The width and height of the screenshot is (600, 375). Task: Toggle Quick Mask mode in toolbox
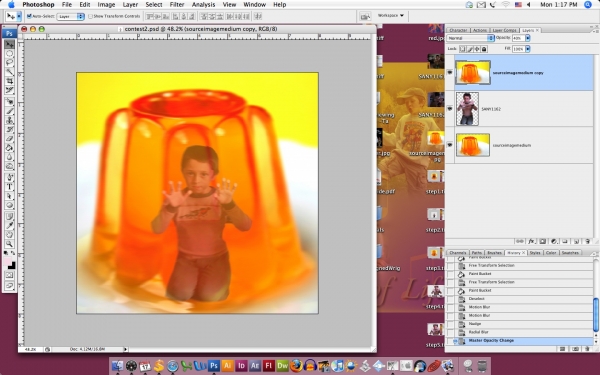10,276
